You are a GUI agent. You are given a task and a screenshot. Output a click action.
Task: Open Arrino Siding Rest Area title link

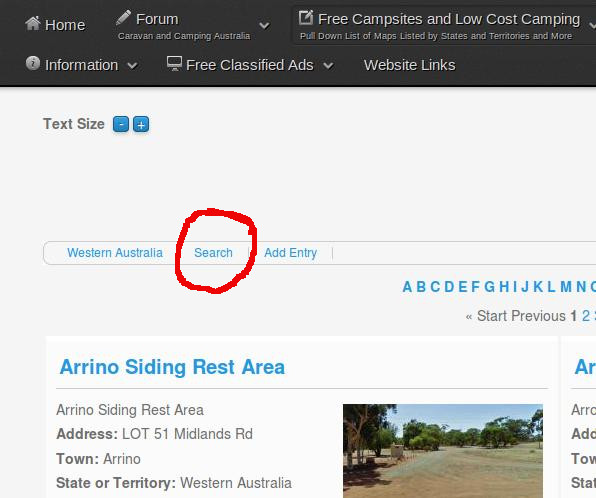[x=172, y=367]
